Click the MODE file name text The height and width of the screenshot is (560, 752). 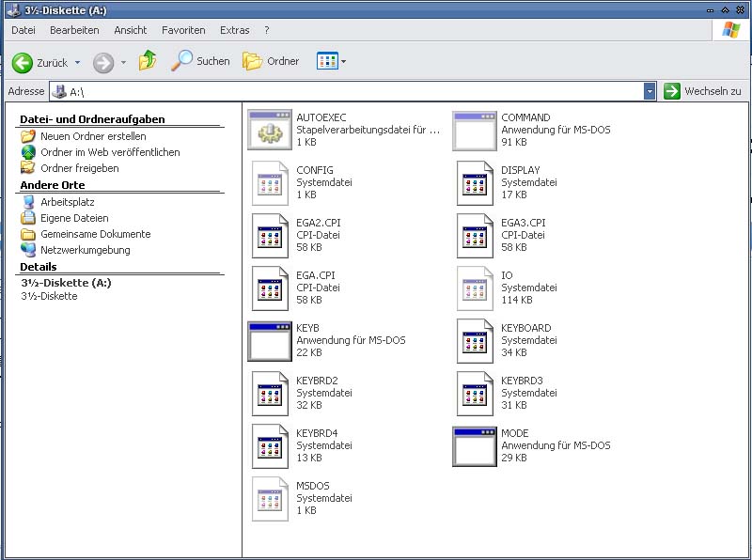(x=514, y=433)
